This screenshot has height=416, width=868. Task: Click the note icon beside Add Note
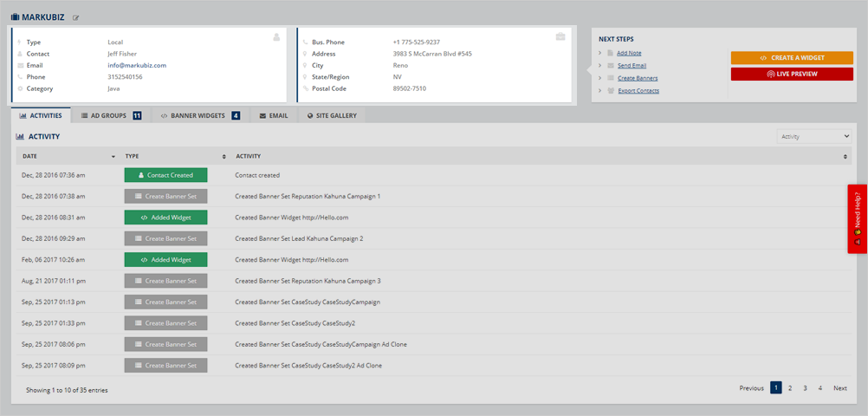click(x=610, y=53)
